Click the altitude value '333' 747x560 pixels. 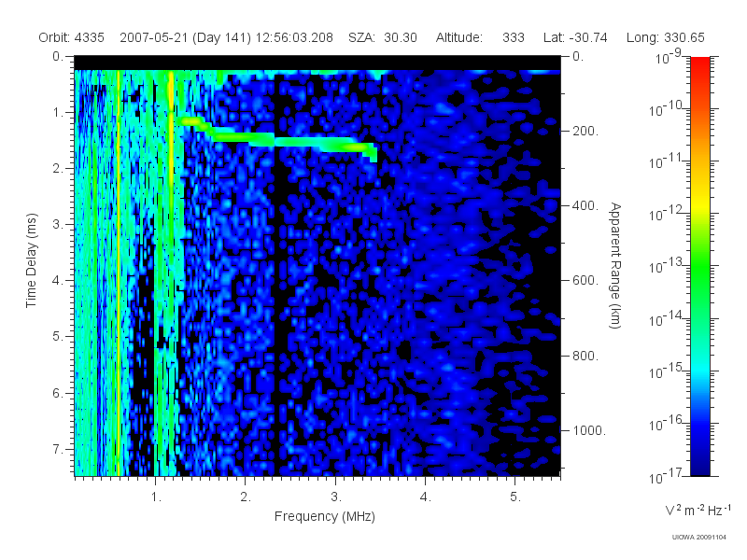coord(513,37)
